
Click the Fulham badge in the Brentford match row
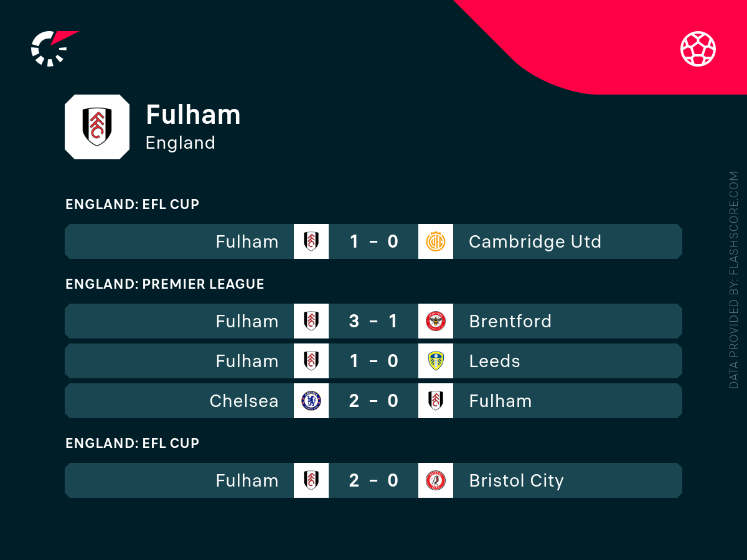tap(311, 321)
